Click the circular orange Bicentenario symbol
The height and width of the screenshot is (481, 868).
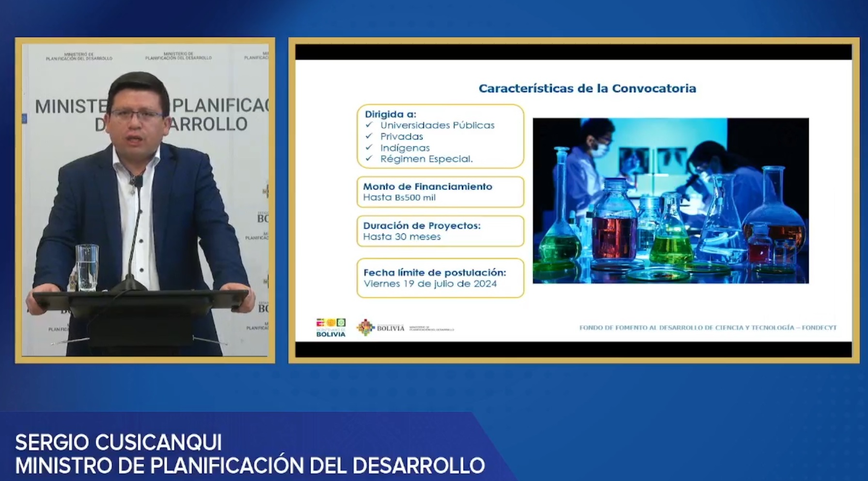332,322
